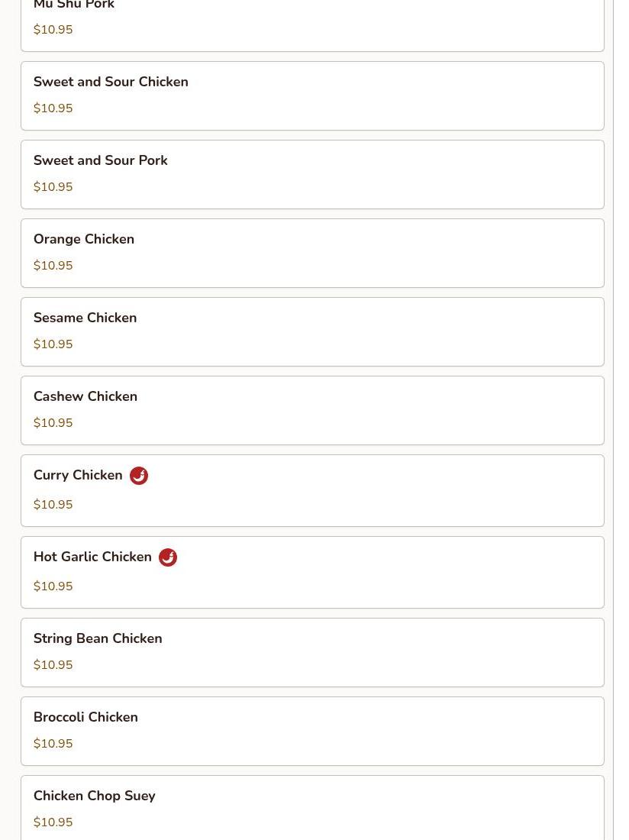Image resolution: width=629 pixels, height=840 pixels.
Task: Select Broccoli Chicken from the menu
Action: [313, 732]
